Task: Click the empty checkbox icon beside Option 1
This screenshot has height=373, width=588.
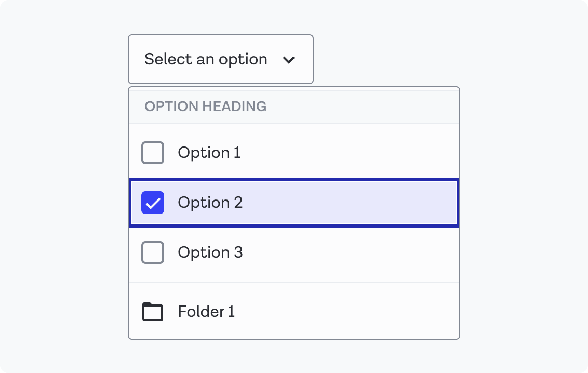Action: 153,152
